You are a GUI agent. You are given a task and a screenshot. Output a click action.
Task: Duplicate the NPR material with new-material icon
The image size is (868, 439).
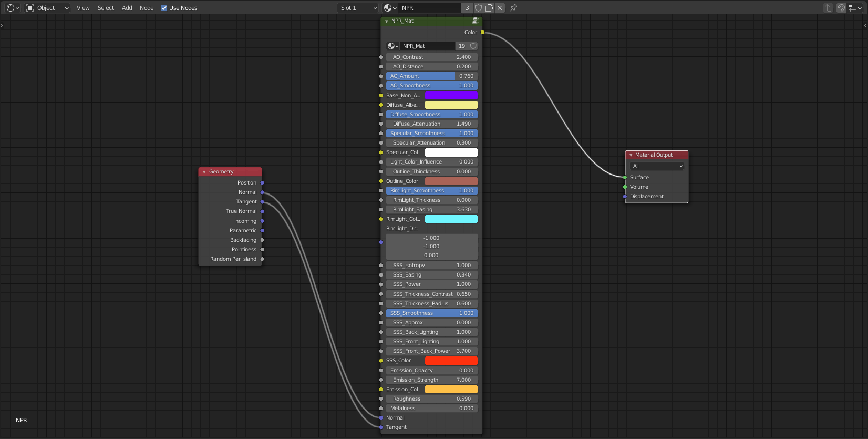489,8
